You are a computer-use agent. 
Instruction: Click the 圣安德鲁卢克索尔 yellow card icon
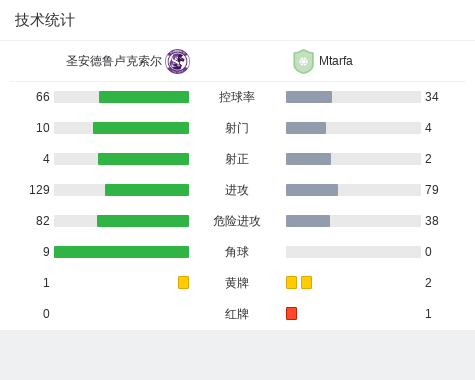click(x=183, y=282)
